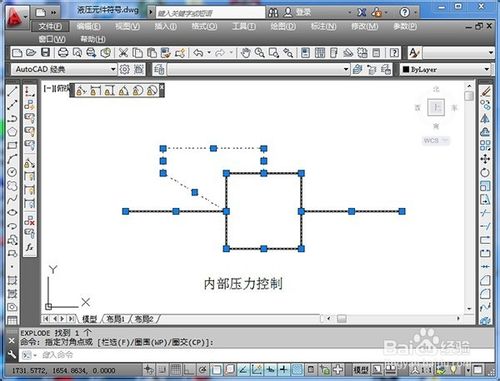Open the Layer Properties manager icon
Viewport: 500px width, 381px height.
pos(159,69)
